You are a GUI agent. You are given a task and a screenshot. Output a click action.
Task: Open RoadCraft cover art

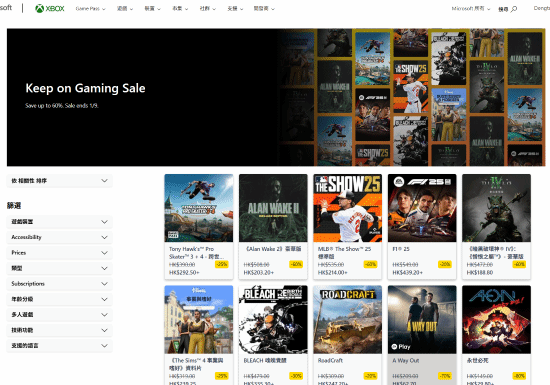click(348, 319)
